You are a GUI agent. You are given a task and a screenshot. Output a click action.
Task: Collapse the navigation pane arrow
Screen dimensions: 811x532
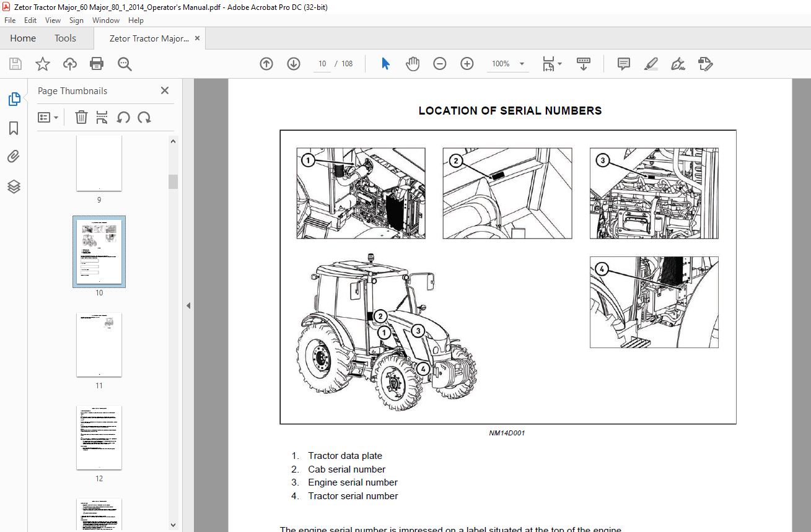click(188, 305)
